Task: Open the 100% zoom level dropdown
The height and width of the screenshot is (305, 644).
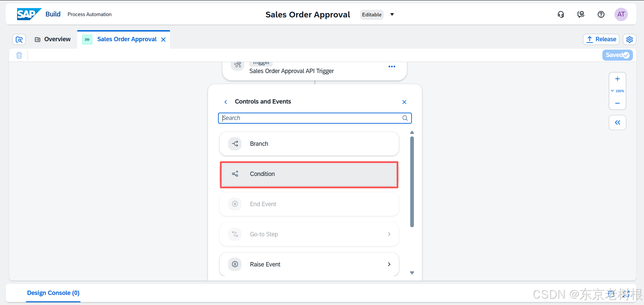Action: (618, 91)
